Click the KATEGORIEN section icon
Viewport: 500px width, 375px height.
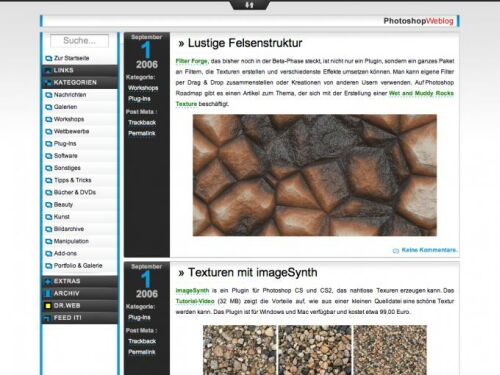coord(48,83)
